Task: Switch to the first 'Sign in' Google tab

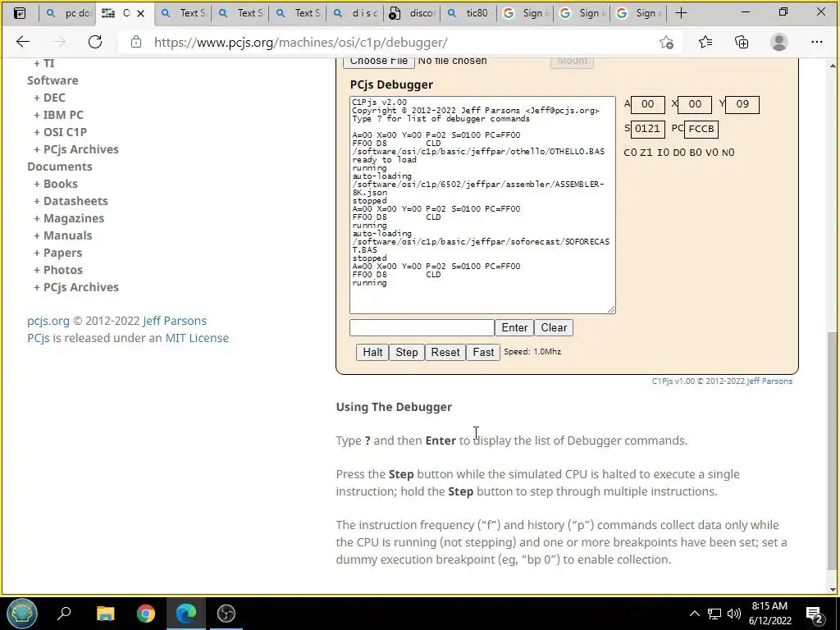Action: [x=526, y=13]
